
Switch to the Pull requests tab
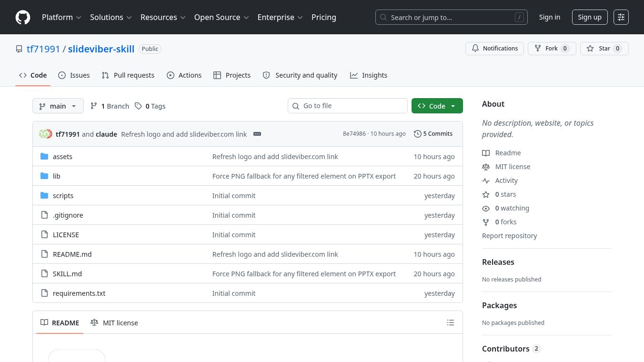click(128, 75)
